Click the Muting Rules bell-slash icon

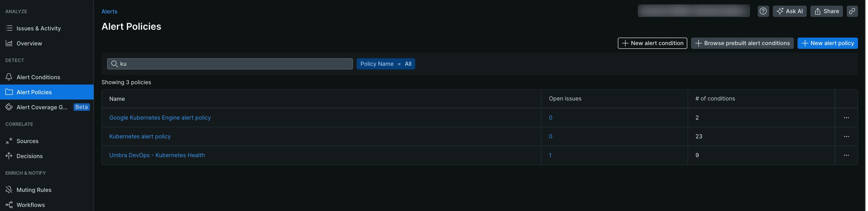pyautogui.click(x=9, y=190)
